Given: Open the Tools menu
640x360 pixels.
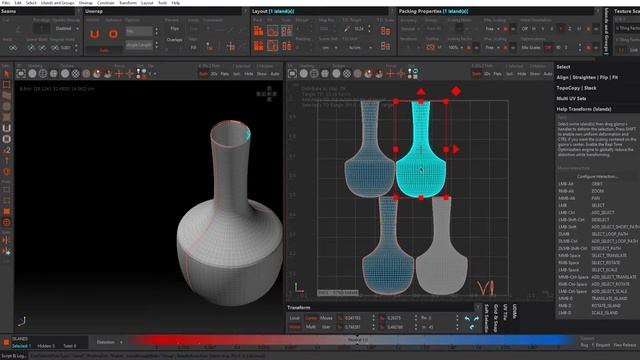Looking at the screenshot, I should tap(162, 3).
